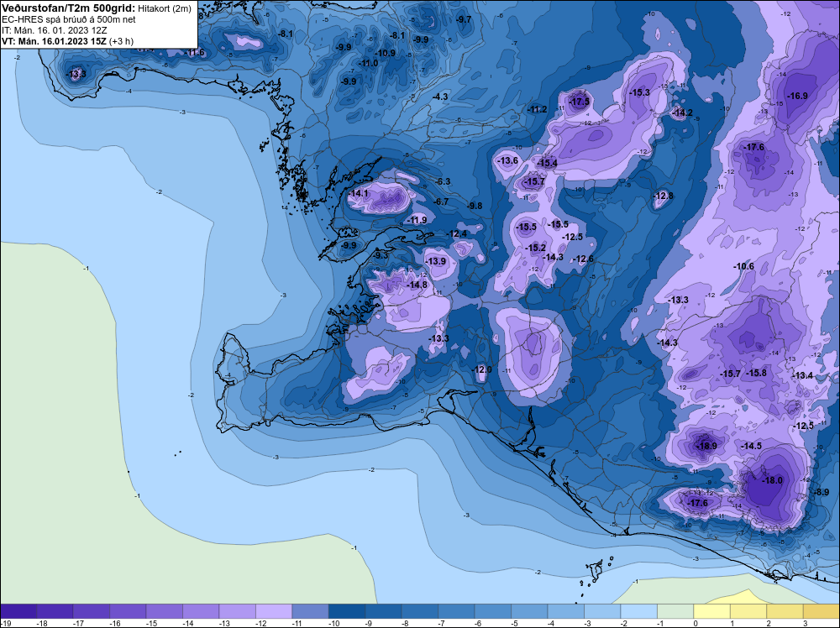Pick the -12.4 temperature label
The image size is (840, 628).
click(456, 234)
